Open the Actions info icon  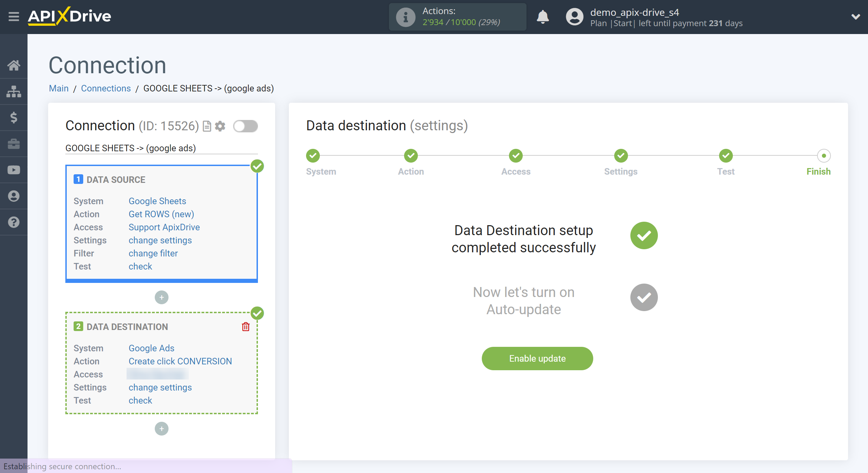point(406,17)
